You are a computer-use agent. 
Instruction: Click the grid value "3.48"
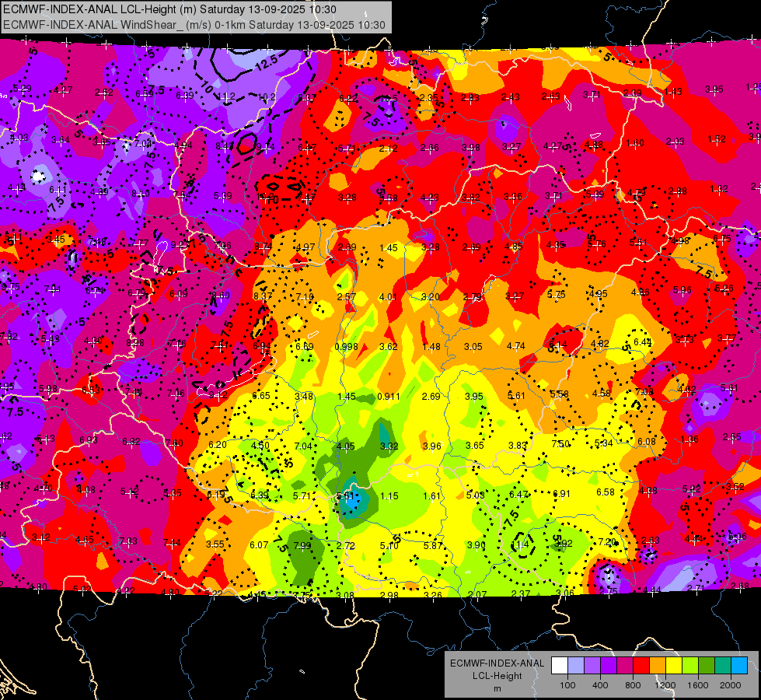click(304, 397)
